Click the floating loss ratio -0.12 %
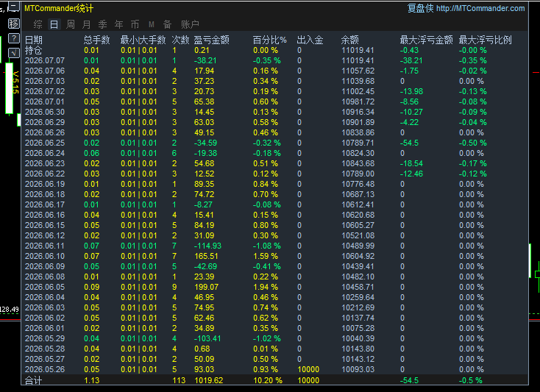 coord(473,174)
